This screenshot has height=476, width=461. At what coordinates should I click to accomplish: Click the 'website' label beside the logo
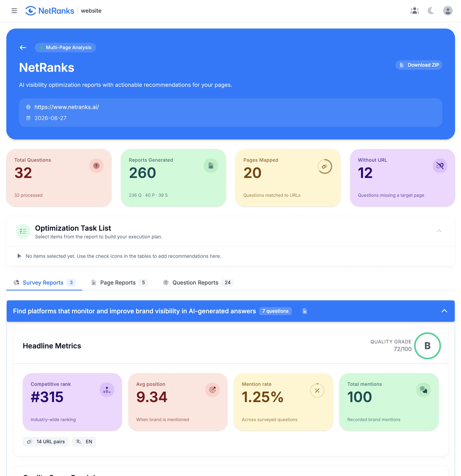point(91,11)
